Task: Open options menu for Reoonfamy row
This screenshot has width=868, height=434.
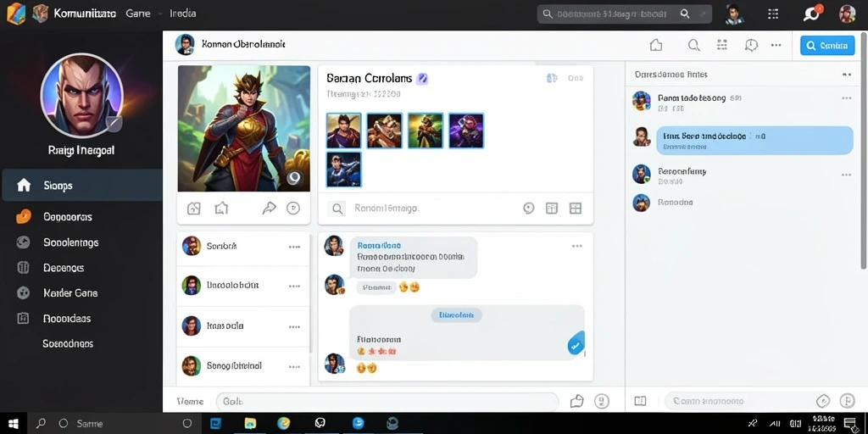Action: (x=847, y=175)
